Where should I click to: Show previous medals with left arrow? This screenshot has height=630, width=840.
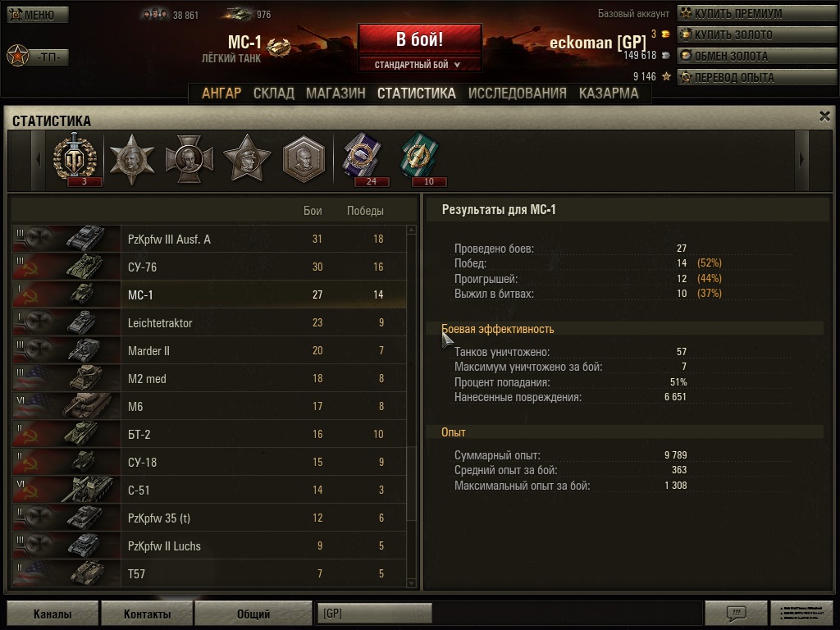click(38, 160)
